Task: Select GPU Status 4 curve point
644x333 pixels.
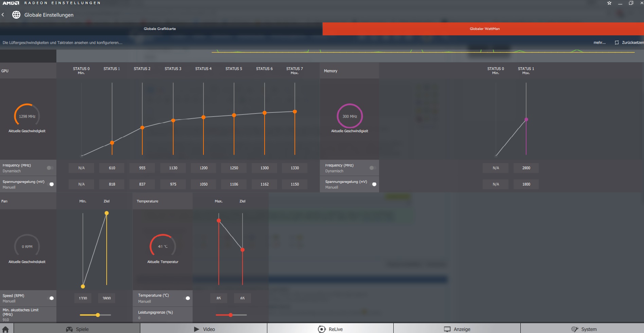Action: click(203, 117)
